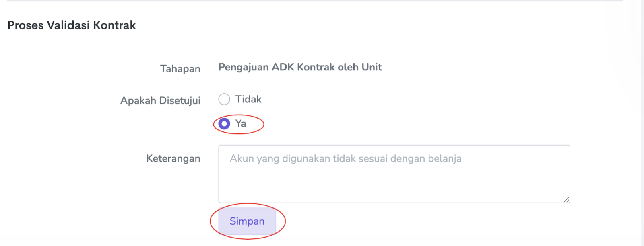
Task: Click the "Tahapan" field label
Action: [x=180, y=69]
